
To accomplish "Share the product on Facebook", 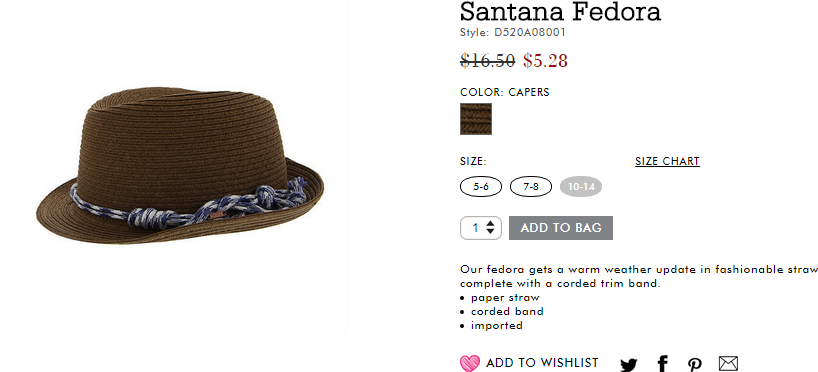I will click(x=663, y=364).
